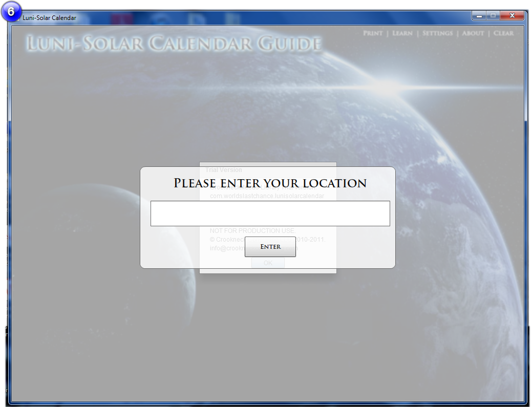
Task: Select the Clear menu item
Action: [x=503, y=33]
